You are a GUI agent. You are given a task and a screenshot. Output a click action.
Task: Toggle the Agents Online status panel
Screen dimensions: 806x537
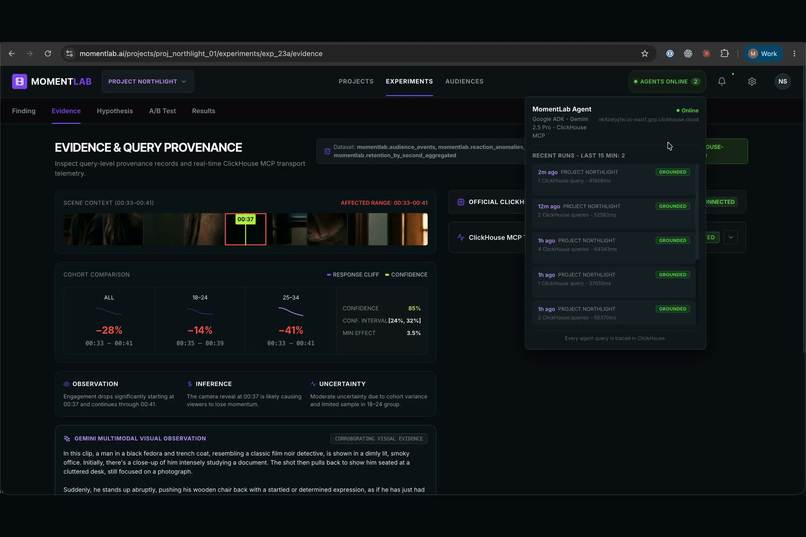pos(667,81)
